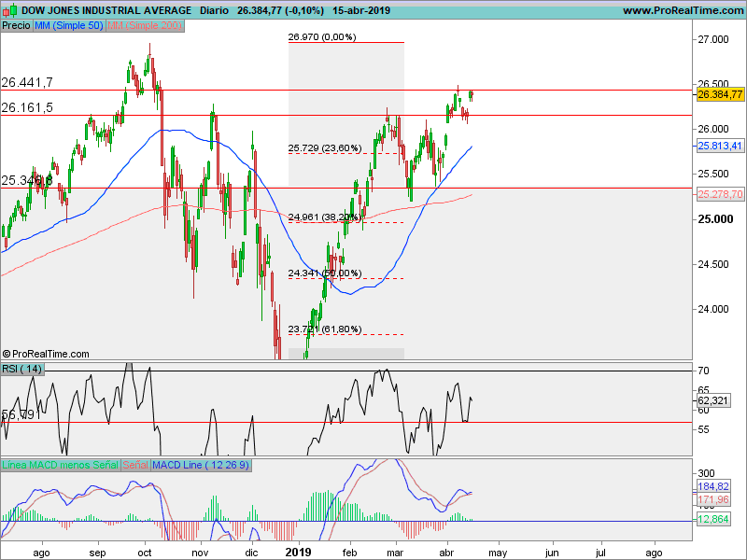
Task: Click the RSI value tag 62,321
Action: (713, 400)
